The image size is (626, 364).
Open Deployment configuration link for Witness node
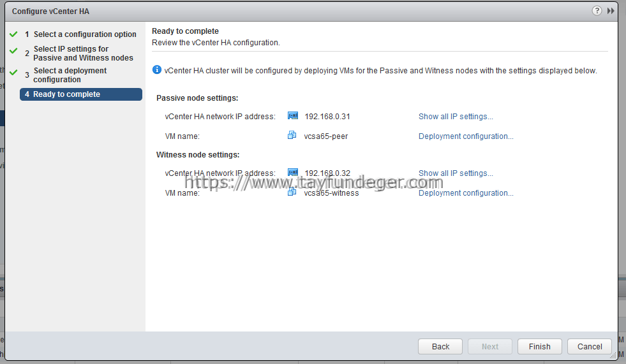point(466,193)
